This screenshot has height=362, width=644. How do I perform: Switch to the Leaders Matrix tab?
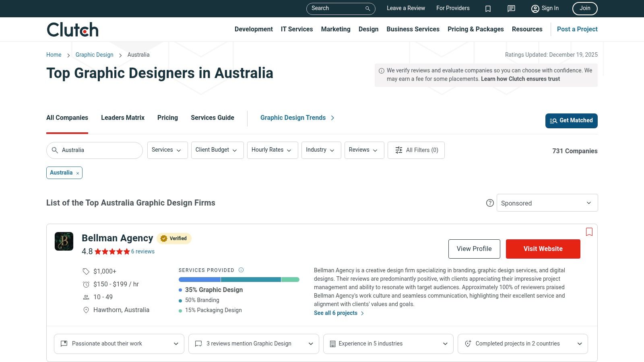[x=122, y=117]
